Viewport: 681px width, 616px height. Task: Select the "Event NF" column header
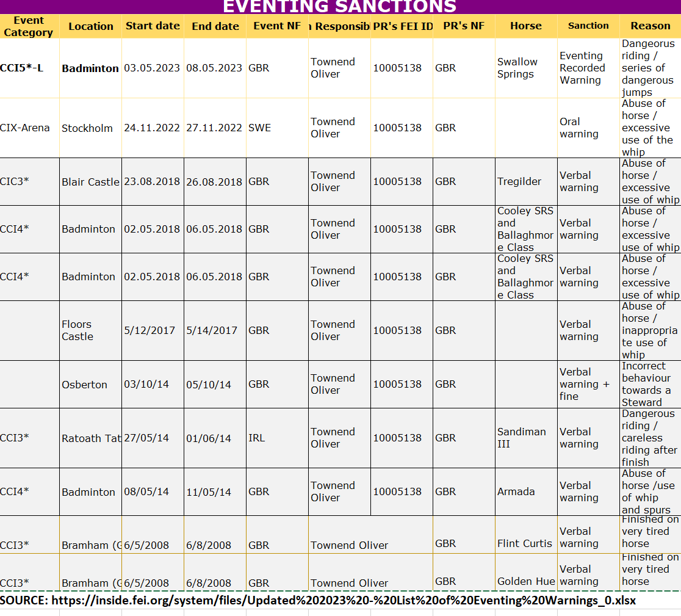click(x=277, y=26)
